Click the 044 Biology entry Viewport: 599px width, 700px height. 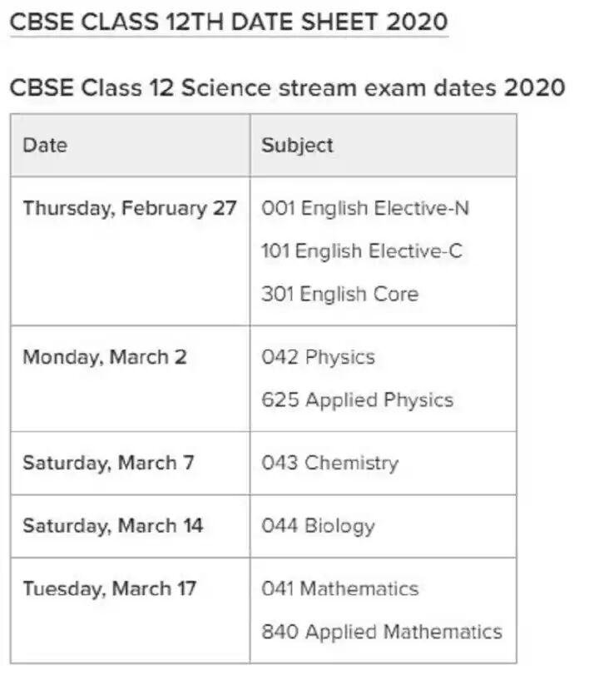(x=318, y=526)
